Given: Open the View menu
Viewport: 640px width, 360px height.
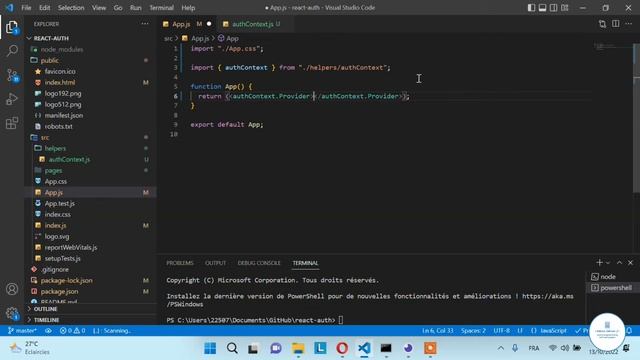Looking at the screenshot, I should pos(99,8).
